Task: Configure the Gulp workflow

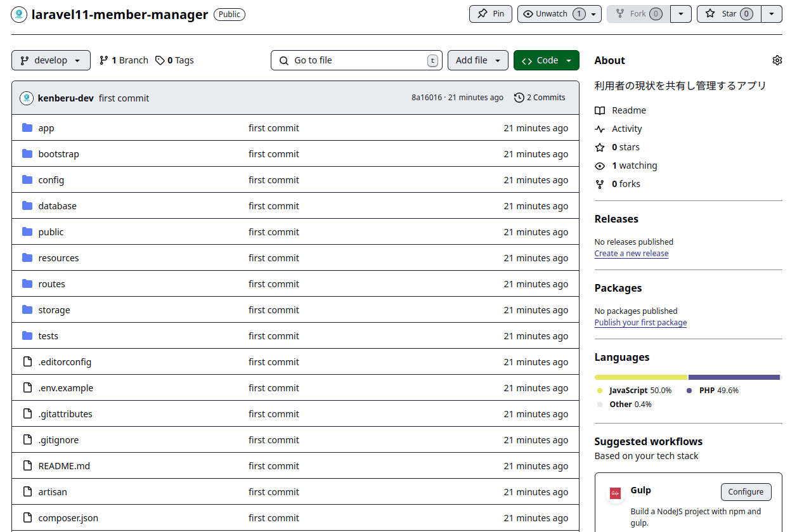Action: pos(746,491)
